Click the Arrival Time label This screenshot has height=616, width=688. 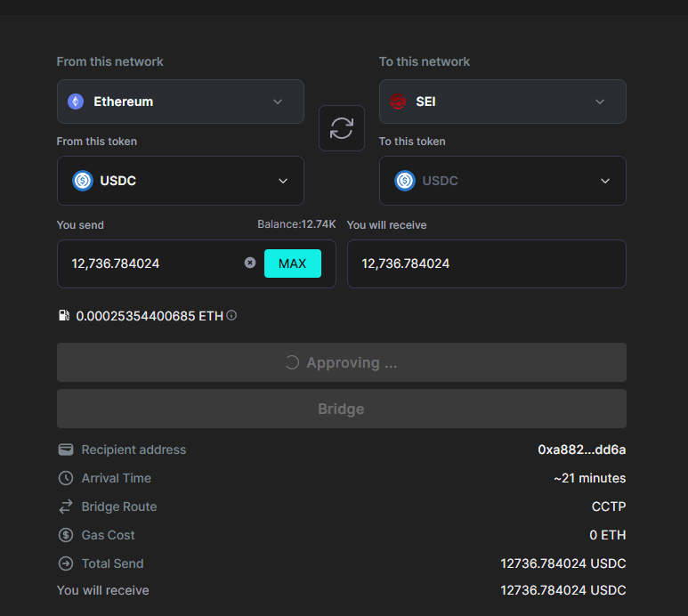pos(117,478)
